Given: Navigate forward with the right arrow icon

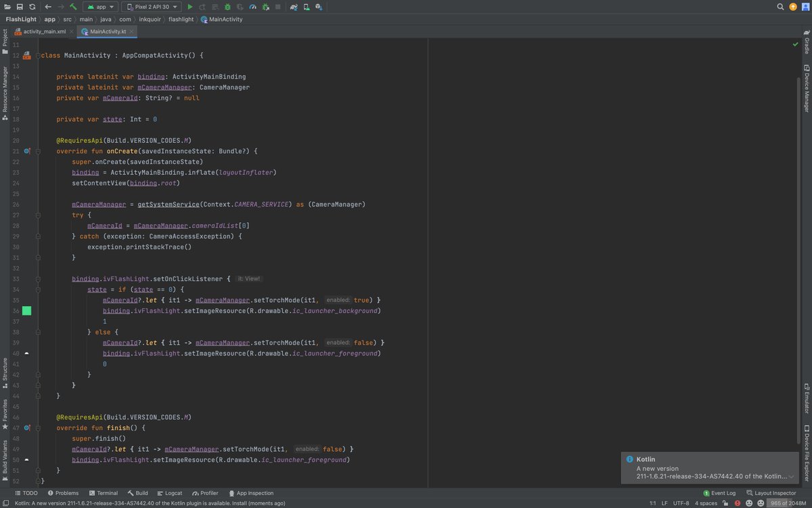Looking at the screenshot, I should pyautogui.click(x=60, y=7).
